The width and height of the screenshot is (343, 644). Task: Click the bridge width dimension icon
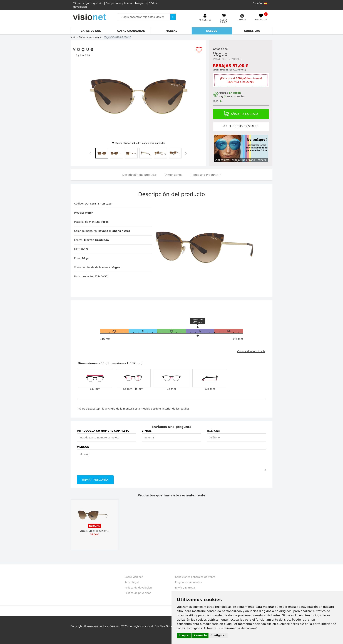pos(171,378)
